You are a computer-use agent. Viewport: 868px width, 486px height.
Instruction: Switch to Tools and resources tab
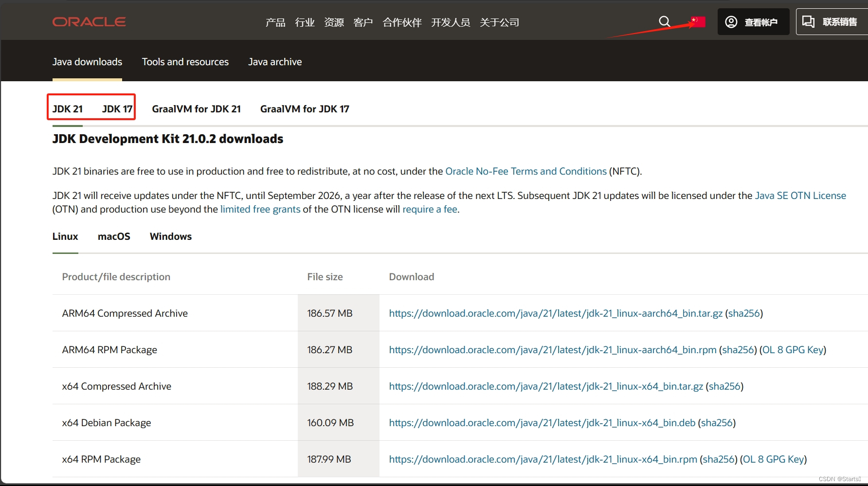(x=185, y=62)
